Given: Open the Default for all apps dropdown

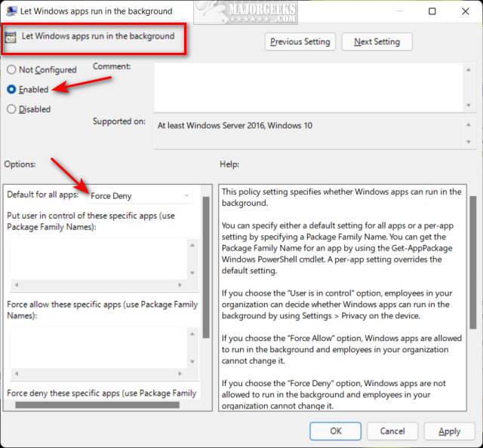Looking at the screenshot, I should (140, 196).
